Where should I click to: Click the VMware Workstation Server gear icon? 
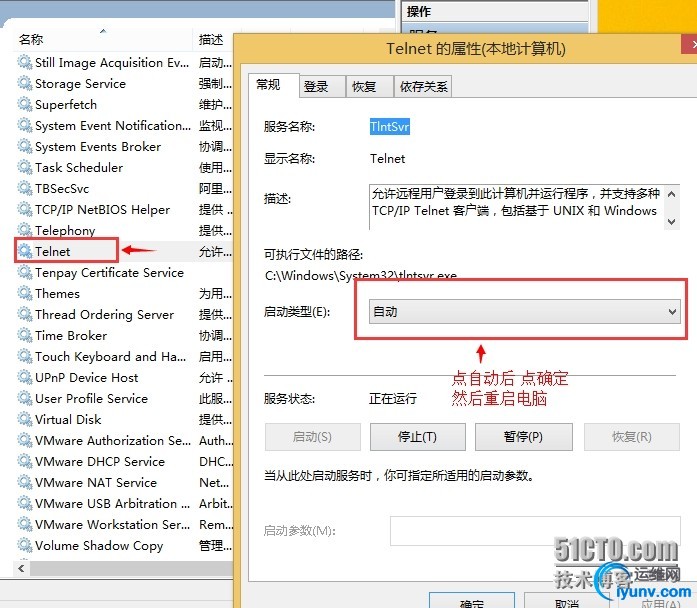(24, 524)
